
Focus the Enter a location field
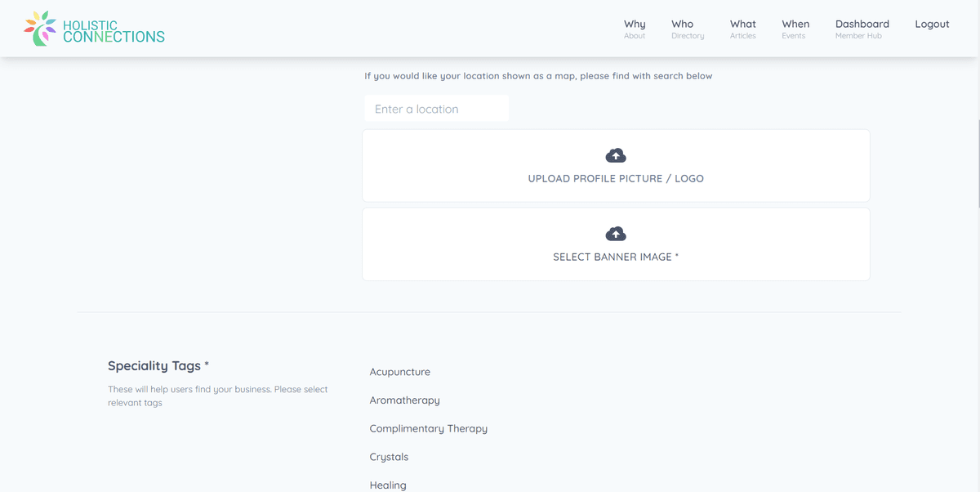point(436,109)
